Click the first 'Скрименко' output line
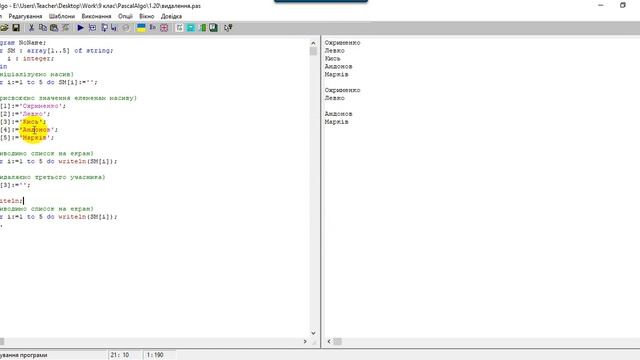This screenshot has width=640, height=360. [342, 42]
